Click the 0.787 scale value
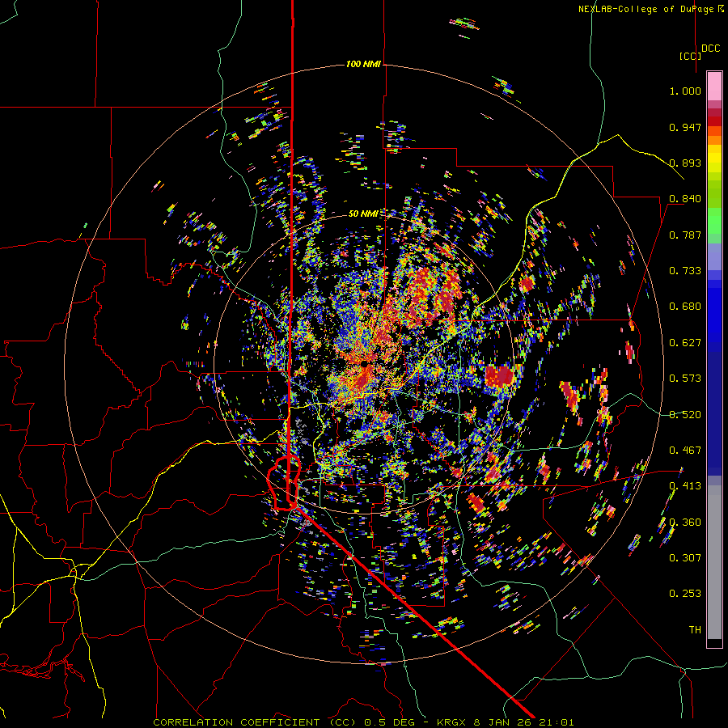The width and height of the screenshot is (728, 728). pyautogui.click(x=685, y=235)
